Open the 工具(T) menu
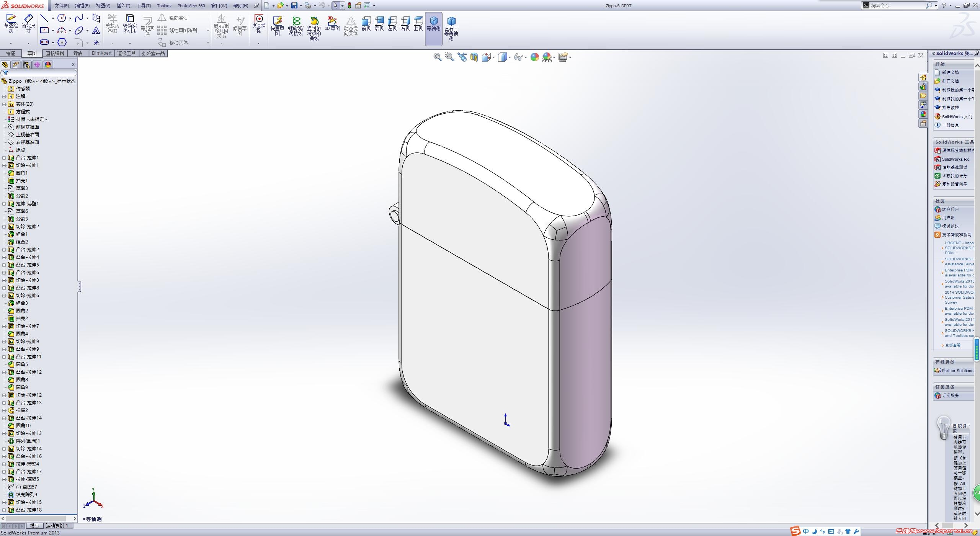Screen dimensions: 980x536 coord(144,6)
